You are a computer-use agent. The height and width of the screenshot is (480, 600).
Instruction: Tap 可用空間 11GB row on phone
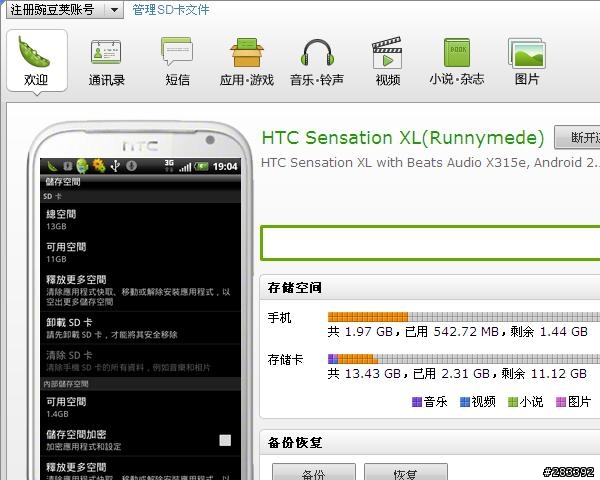[x=140, y=252]
